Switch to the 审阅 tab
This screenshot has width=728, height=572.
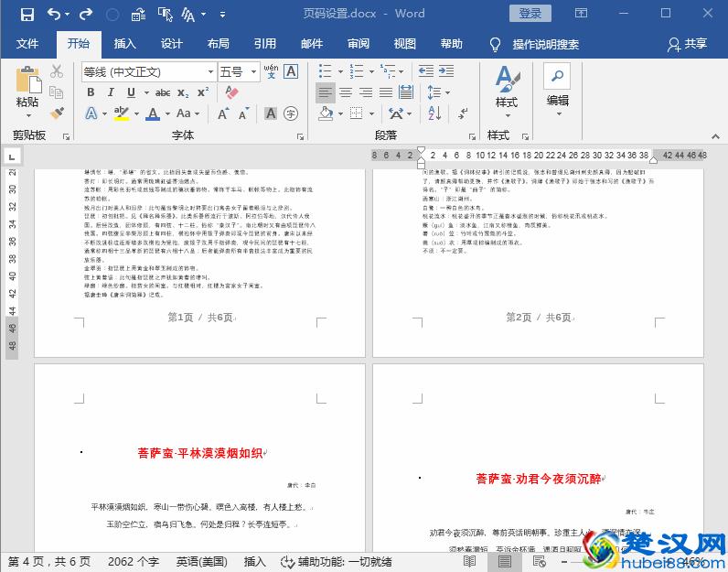coord(359,44)
